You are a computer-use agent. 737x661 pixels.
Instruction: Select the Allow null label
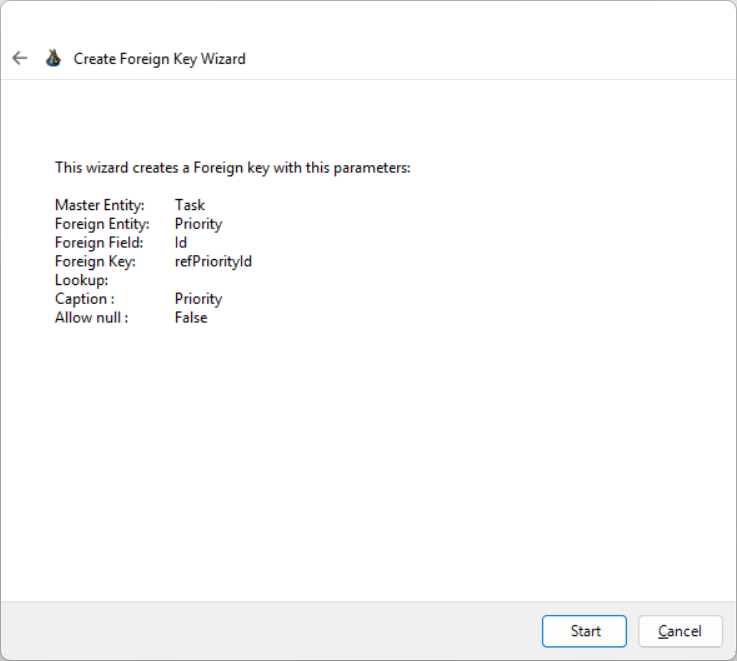point(92,318)
